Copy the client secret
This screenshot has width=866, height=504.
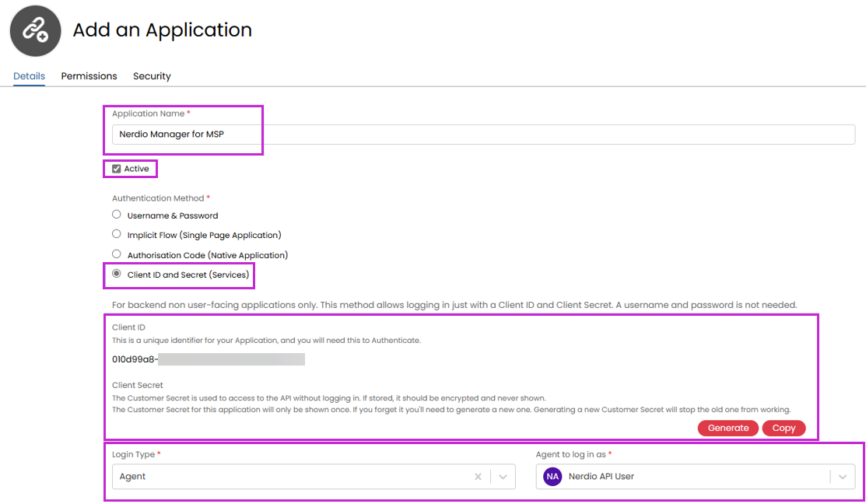point(784,428)
